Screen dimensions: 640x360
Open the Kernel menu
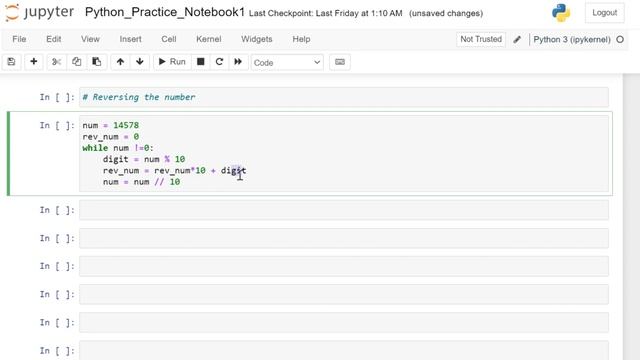click(209, 39)
